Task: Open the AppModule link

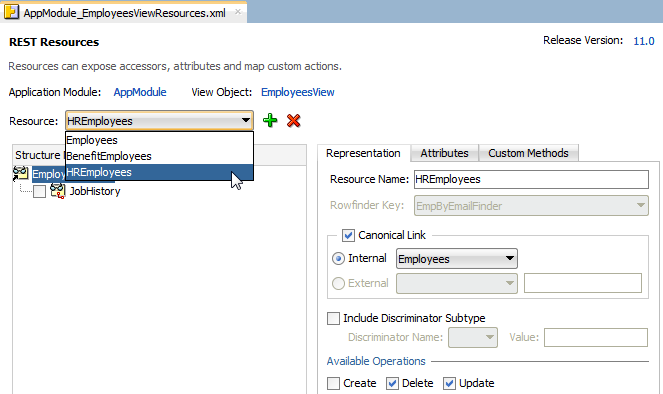Action: pyautogui.click(x=140, y=92)
